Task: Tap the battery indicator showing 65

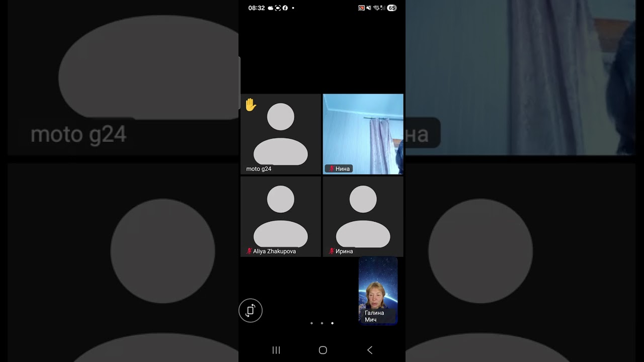Action: (391, 8)
